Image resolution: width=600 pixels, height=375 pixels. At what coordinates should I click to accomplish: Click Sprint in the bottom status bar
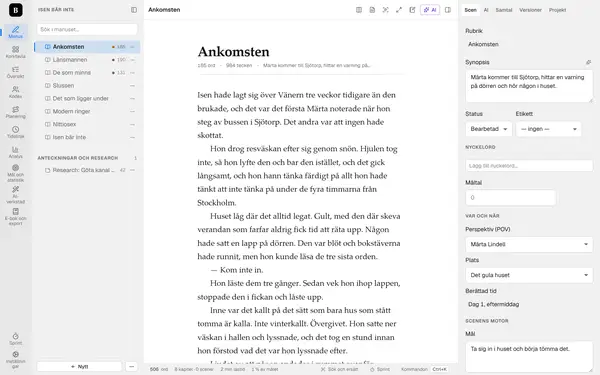[x=380, y=369]
